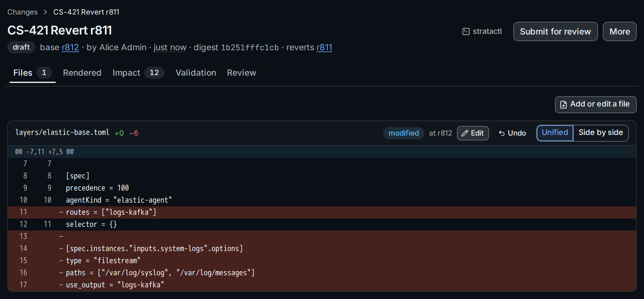This screenshot has height=299, width=644.
Task: Click file name layers/elastic-base.toml
Action: (x=62, y=133)
